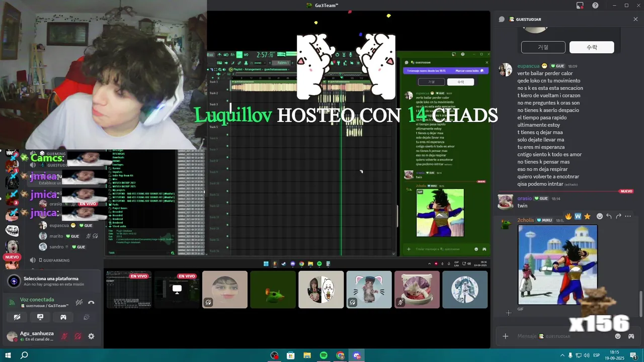The width and height of the screenshot is (644, 362).
Task: Click the 2:57:70 time display in streamed FL Studio
Action: pyautogui.click(x=265, y=55)
